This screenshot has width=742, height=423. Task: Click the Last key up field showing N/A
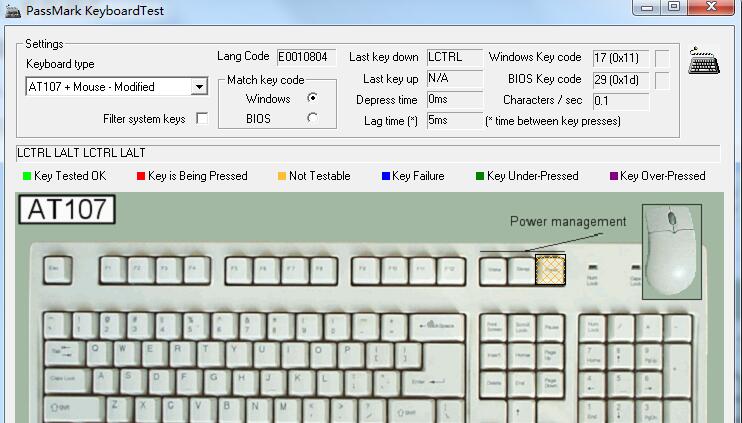click(x=455, y=79)
